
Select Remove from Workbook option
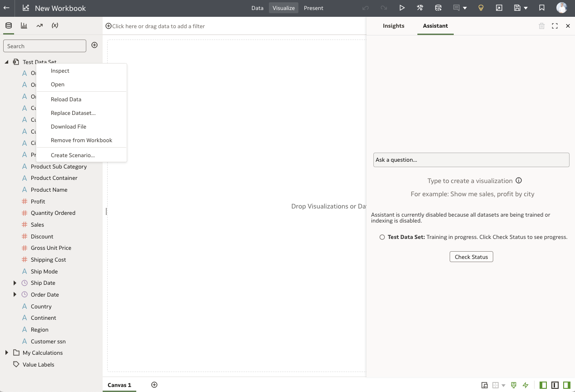click(x=82, y=140)
